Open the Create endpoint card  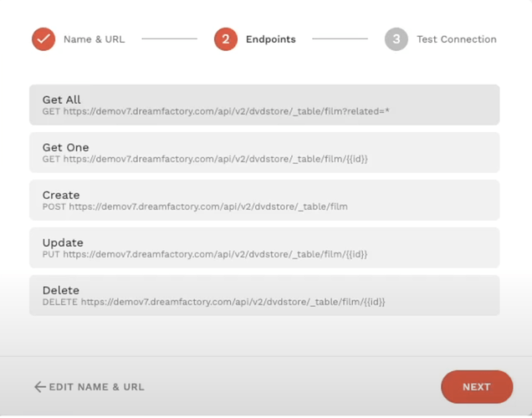pos(264,200)
